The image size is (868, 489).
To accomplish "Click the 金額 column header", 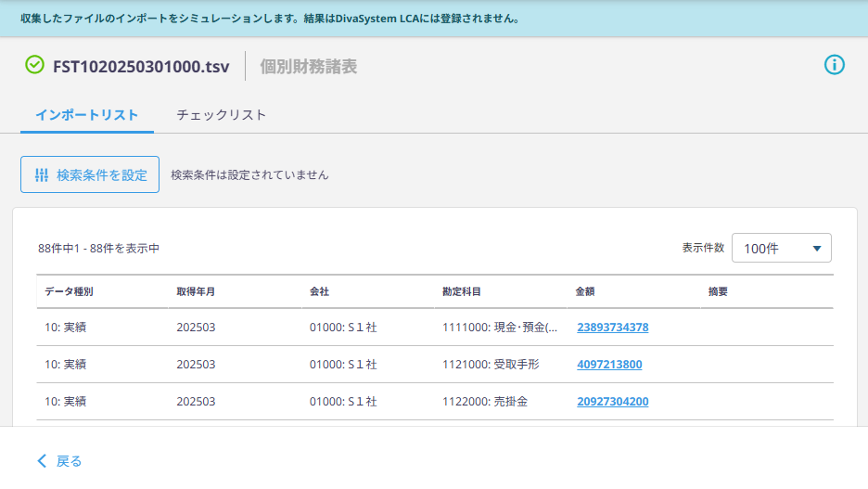I will [584, 292].
